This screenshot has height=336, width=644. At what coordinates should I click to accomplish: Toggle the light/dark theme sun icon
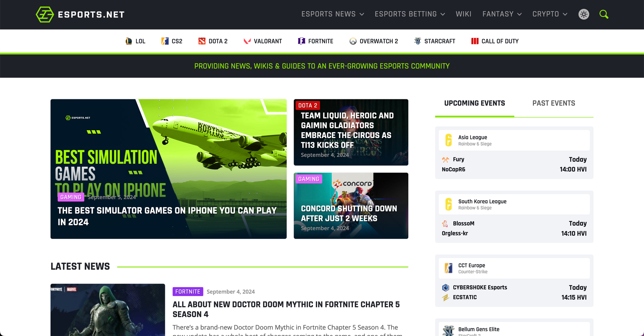point(584,14)
